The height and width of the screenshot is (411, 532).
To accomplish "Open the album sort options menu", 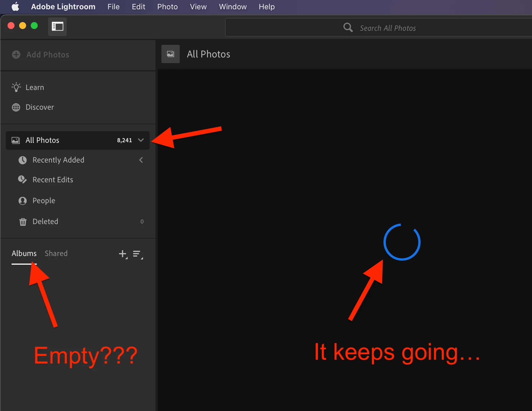I will pyautogui.click(x=138, y=254).
